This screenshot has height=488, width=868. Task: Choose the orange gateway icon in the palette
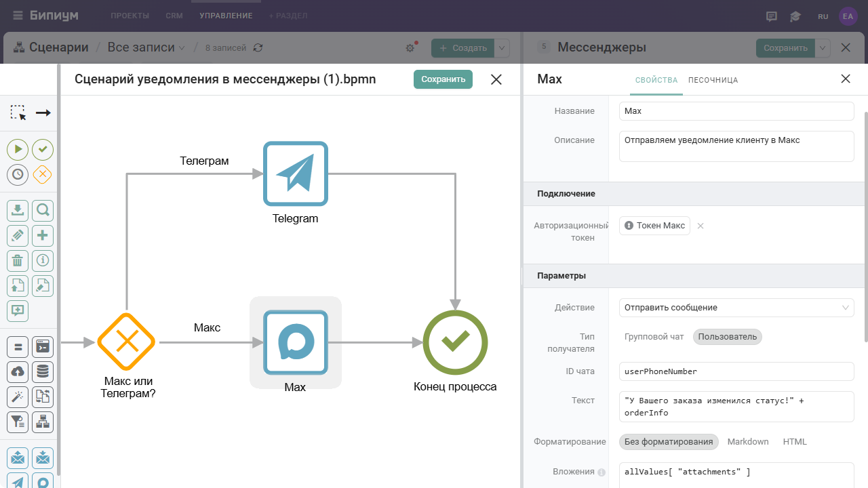coord(43,174)
